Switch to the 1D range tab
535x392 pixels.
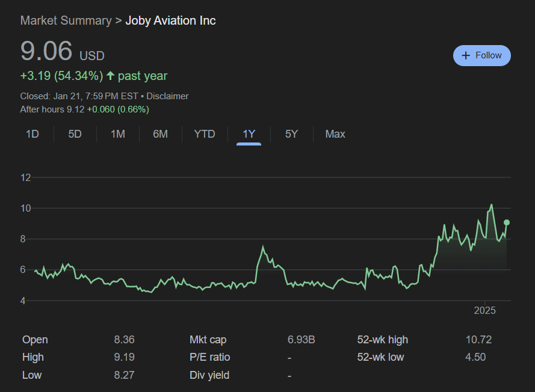tap(32, 134)
